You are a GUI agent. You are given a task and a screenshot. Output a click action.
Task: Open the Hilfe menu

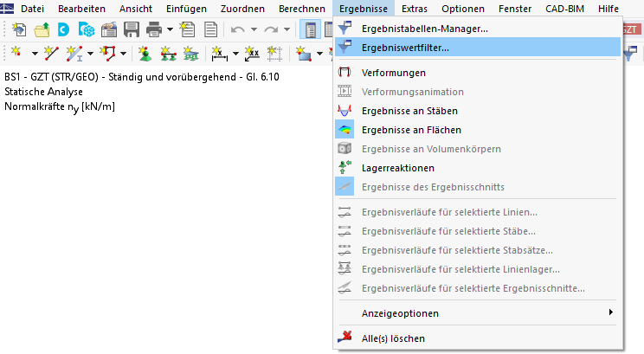pyautogui.click(x=609, y=9)
